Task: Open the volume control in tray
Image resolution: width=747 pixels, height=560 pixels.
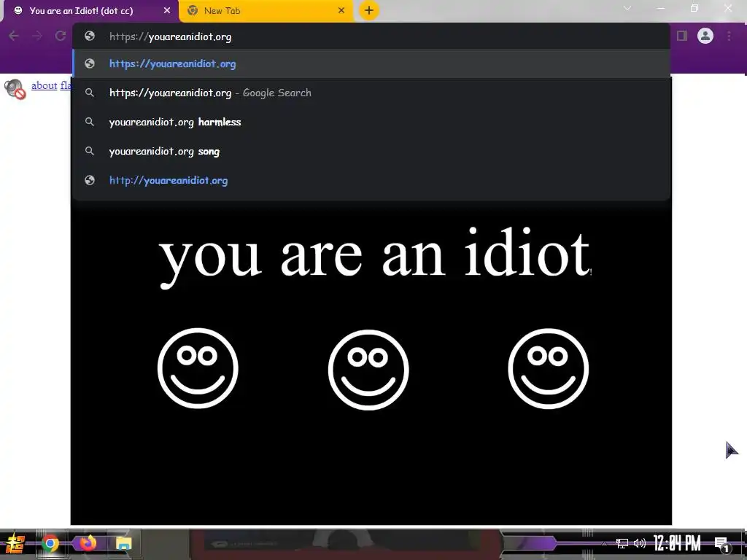Action: pos(640,543)
